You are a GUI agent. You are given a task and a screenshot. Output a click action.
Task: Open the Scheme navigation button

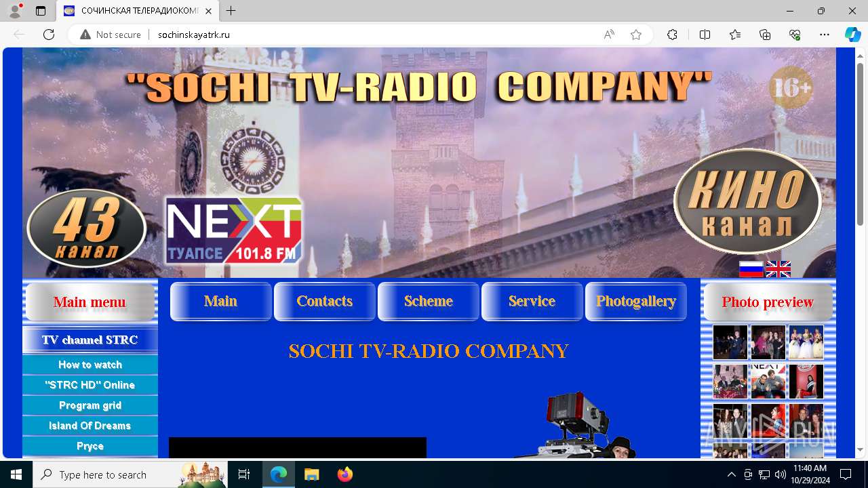pyautogui.click(x=429, y=301)
